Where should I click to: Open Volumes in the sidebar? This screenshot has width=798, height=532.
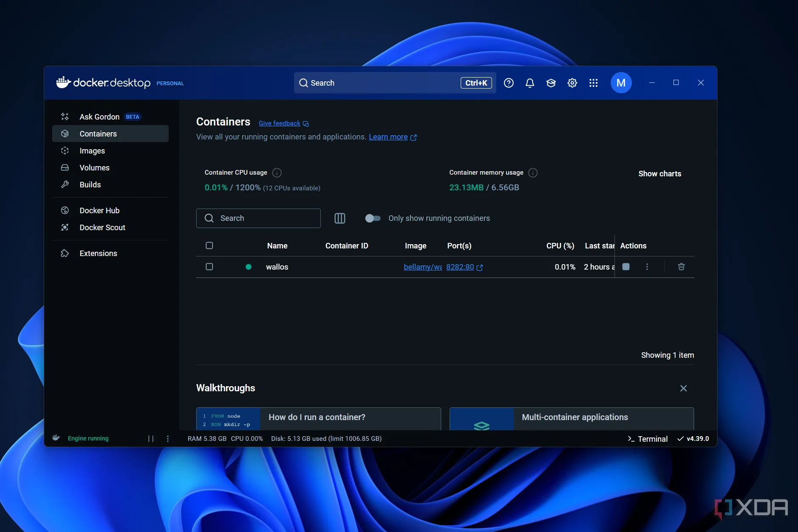pos(95,168)
